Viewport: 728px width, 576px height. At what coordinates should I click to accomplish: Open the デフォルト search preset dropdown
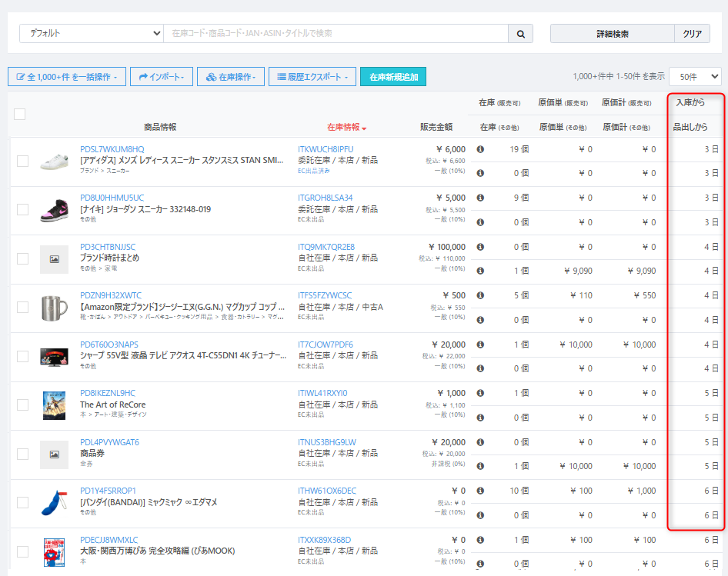91,34
